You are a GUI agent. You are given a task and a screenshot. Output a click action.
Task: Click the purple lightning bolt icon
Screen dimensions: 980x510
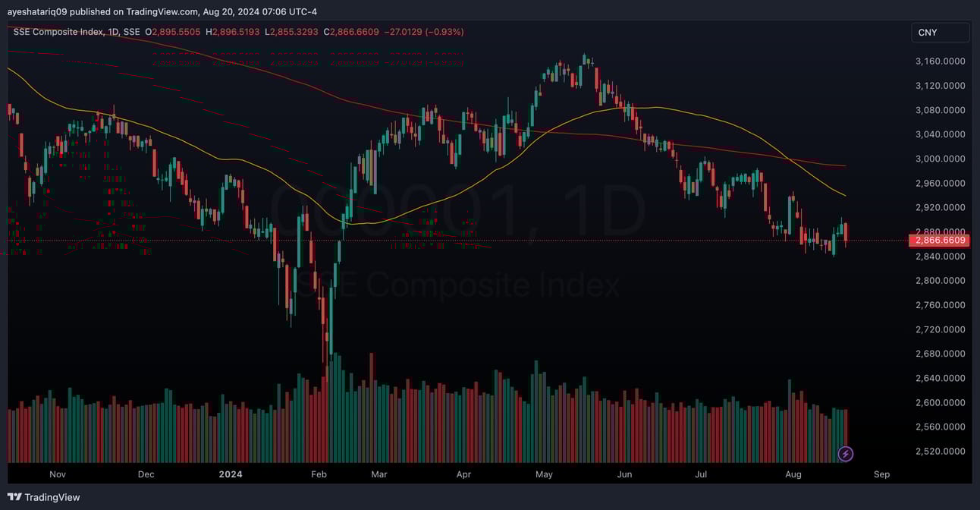[x=846, y=454]
